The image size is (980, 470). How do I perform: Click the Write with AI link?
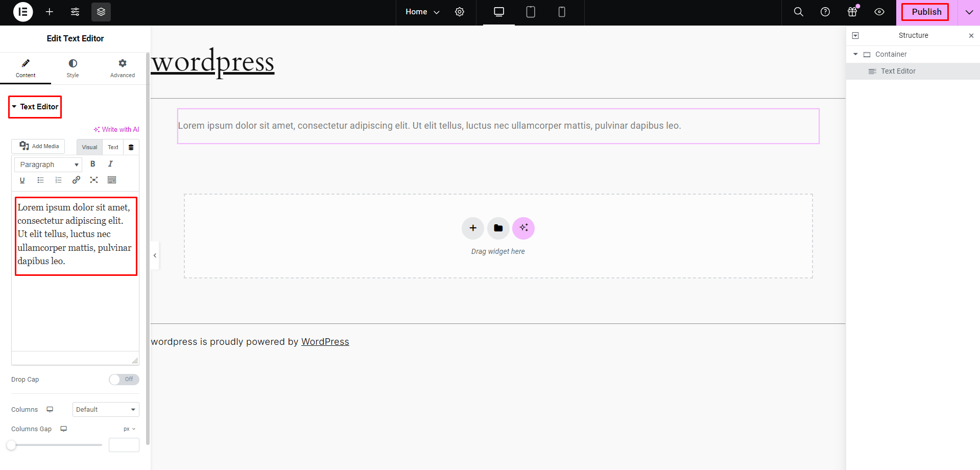coord(116,130)
